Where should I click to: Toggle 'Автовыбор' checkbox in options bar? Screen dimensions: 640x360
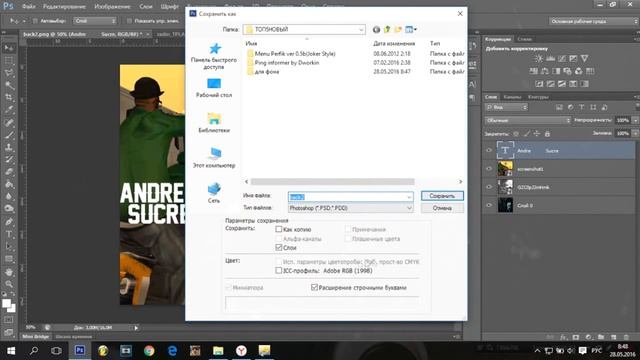pos(36,21)
